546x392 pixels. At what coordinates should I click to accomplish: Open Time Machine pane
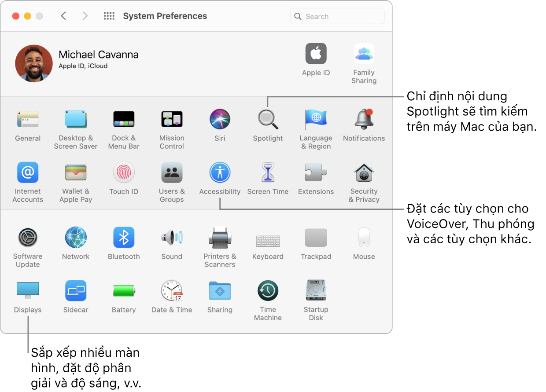point(268,291)
